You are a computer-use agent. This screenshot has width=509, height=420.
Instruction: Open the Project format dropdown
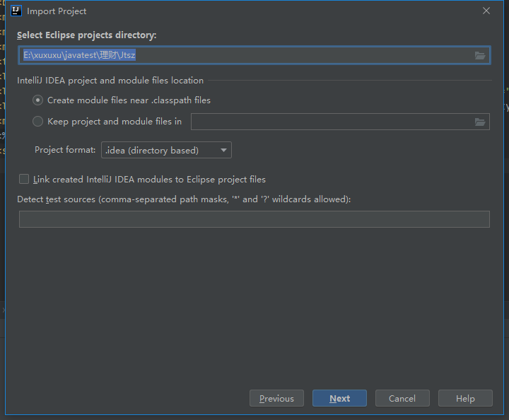(x=166, y=150)
